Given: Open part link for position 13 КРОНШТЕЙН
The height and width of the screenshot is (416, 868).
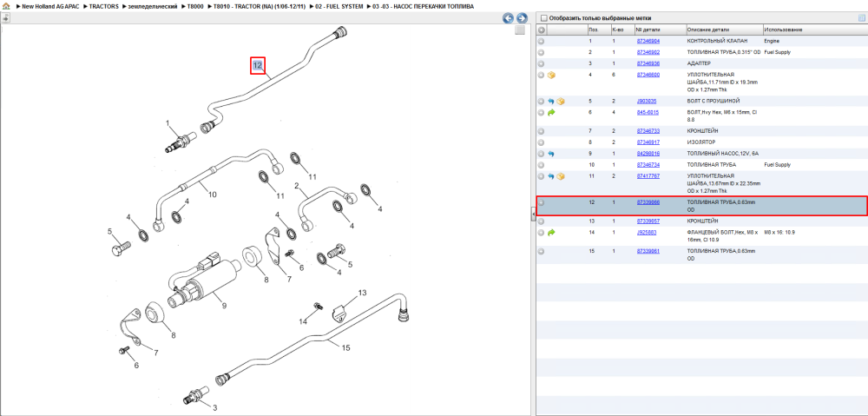Looking at the screenshot, I should pyautogui.click(x=648, y=221).
